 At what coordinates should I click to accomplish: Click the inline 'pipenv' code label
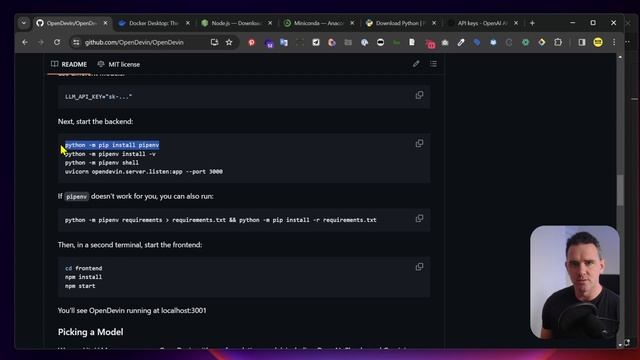[76, 196]
